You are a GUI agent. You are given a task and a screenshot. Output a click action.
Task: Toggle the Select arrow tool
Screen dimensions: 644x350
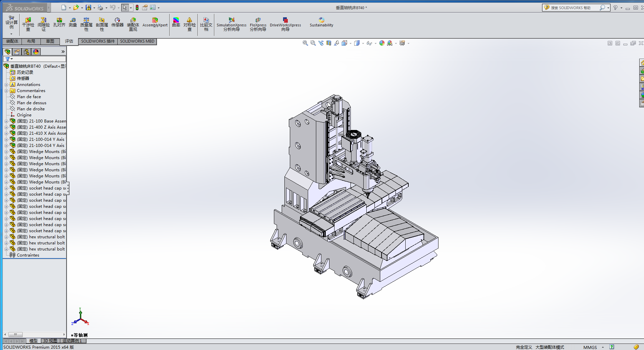[x=125, y=7]
